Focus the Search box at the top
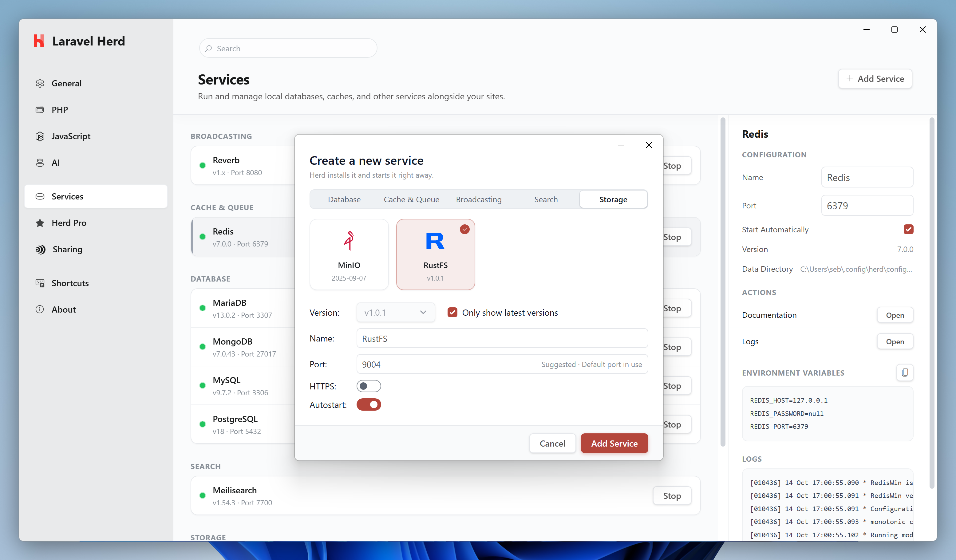956x560 pixels. 288,48
